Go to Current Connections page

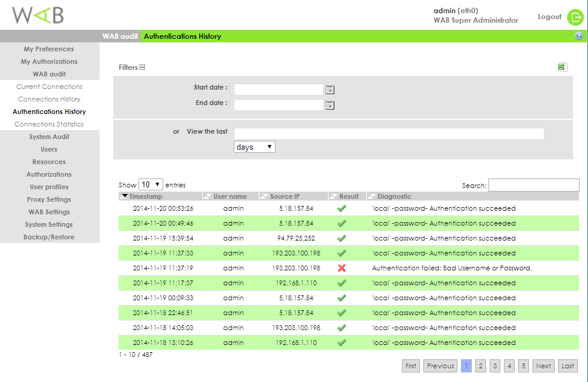(49, 87)
